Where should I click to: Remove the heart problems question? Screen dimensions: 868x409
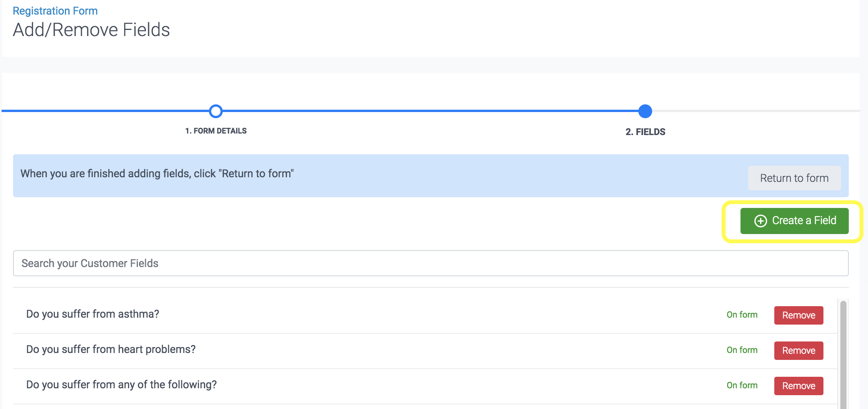(798, 350)
